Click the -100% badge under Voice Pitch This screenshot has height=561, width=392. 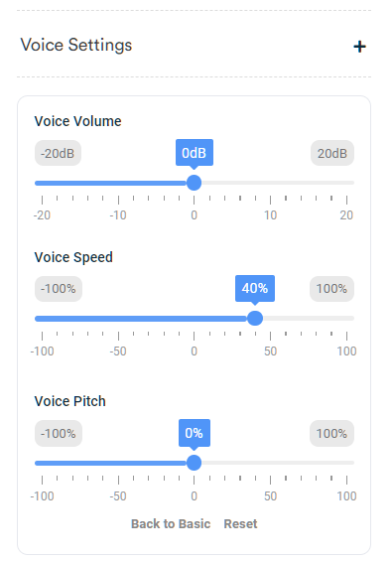coord(59,434)
